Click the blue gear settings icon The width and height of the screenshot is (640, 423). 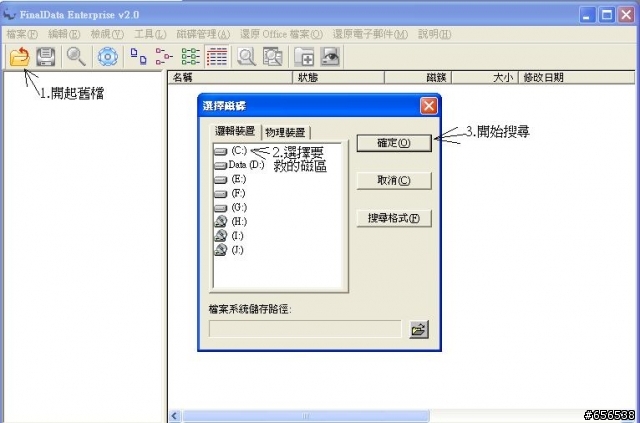click(x=108, y=56)
